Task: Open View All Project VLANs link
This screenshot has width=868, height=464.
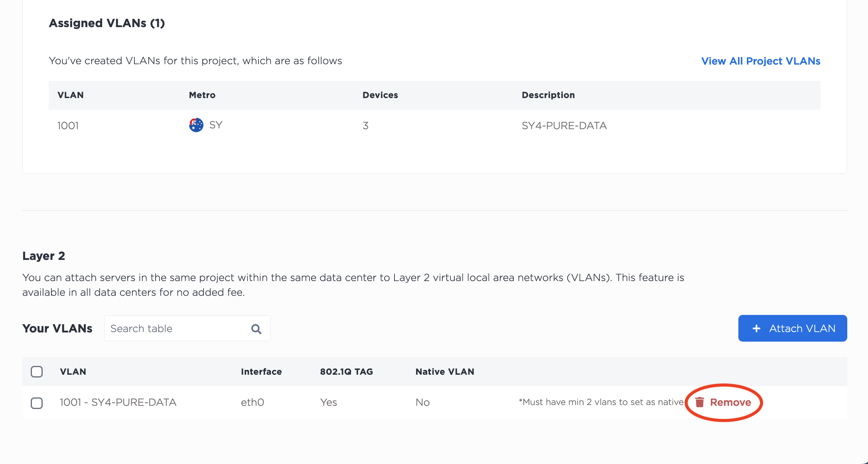Action: pyautogui.click(x=761, y=61)
